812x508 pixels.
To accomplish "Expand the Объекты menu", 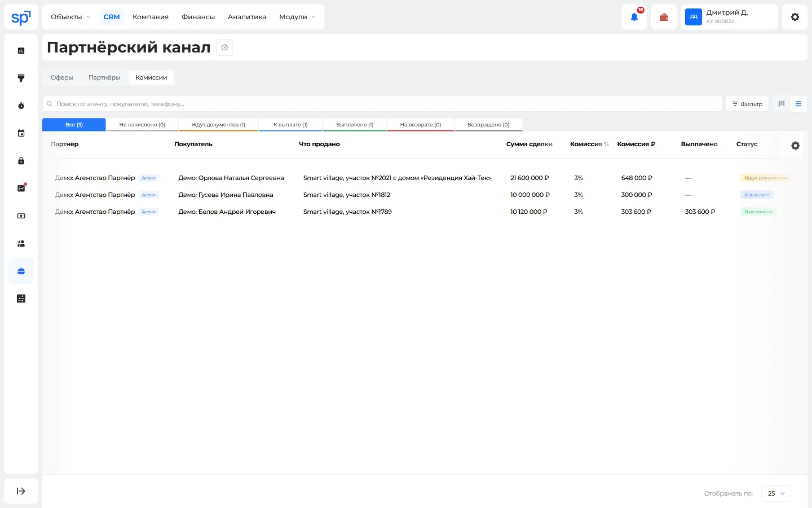I will point(70,17).
